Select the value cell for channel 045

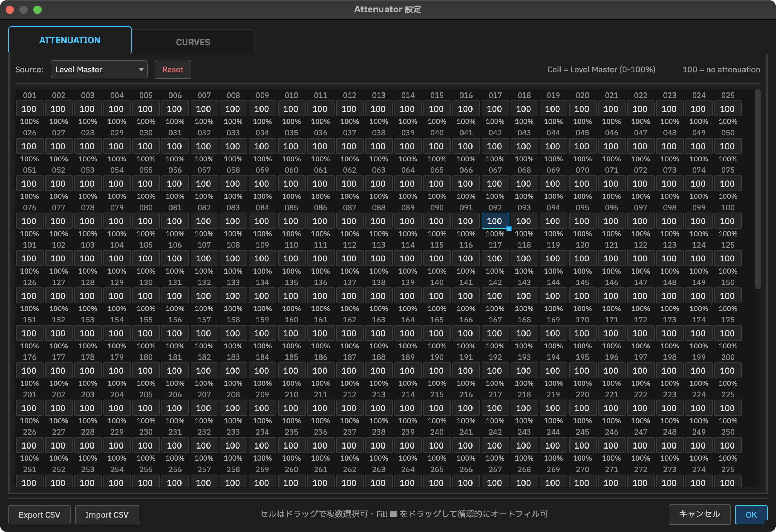[582, 146]
